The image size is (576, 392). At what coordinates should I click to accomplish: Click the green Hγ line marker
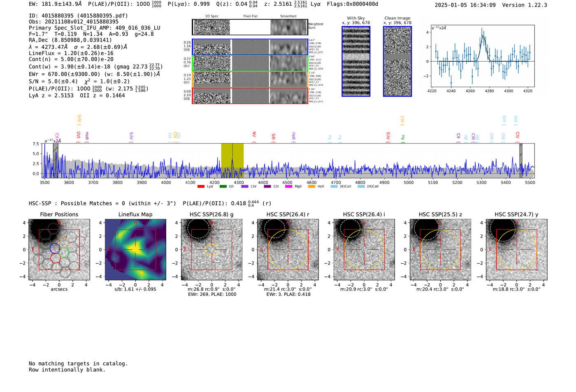click(403, 138)
